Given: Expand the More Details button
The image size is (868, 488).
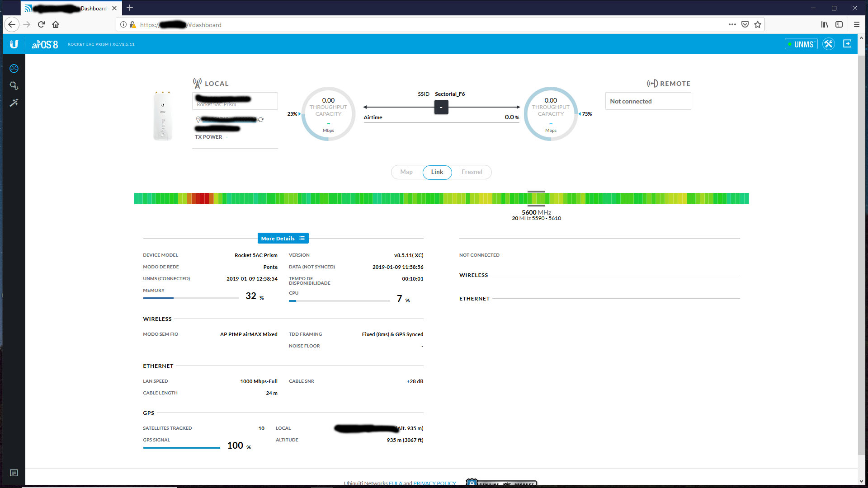Looking at the screenshot, I should (x=283, y=239).
